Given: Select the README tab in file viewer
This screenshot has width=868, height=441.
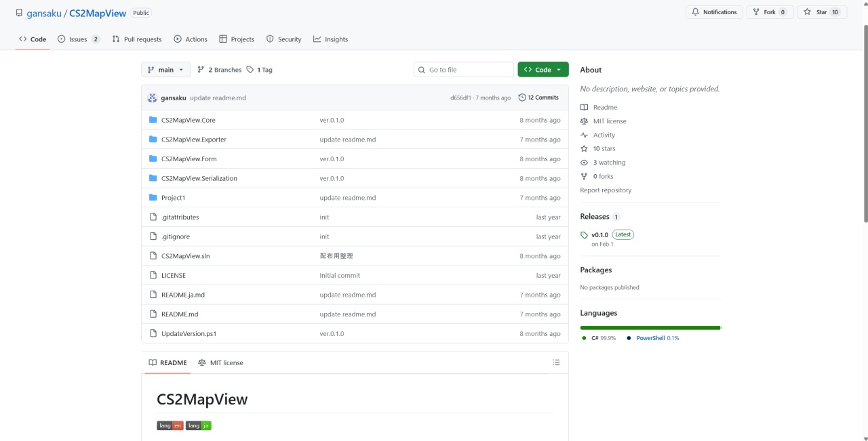Looking at the screenshot, I should click(167, 362).
